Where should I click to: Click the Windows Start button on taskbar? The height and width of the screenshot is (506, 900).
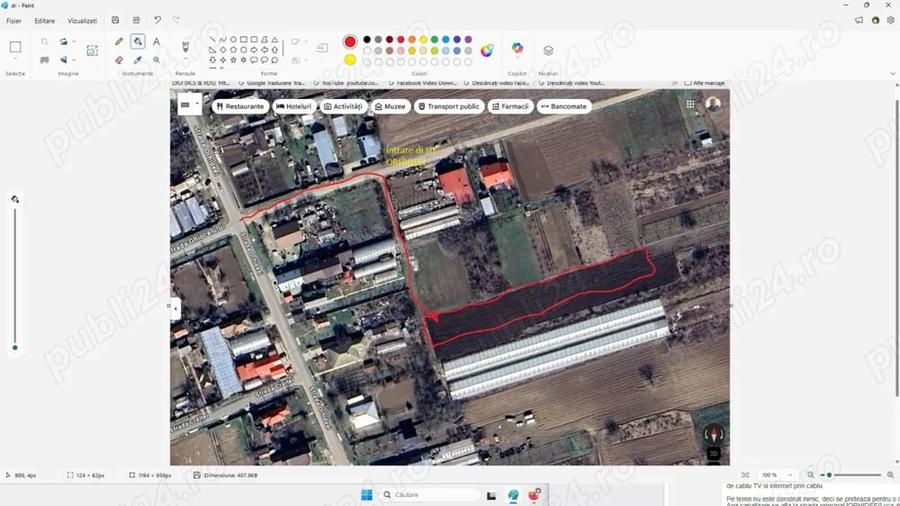point(367,495)
